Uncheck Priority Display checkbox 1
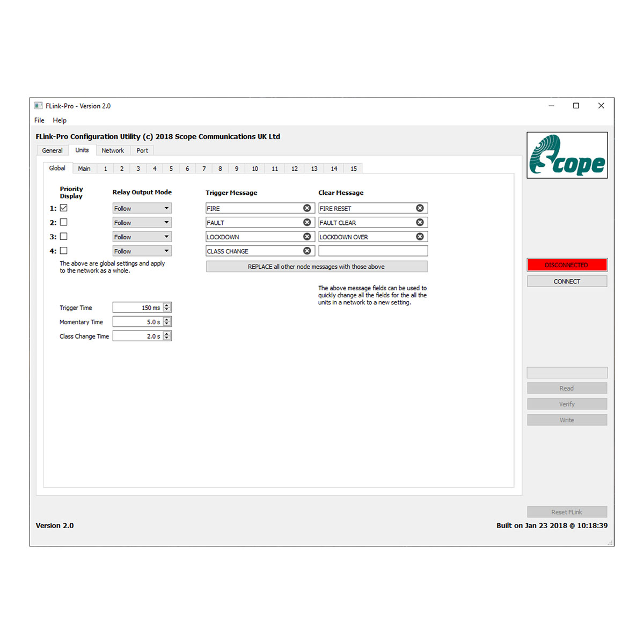This screenshot has width=644, height=644. point(64,208)
